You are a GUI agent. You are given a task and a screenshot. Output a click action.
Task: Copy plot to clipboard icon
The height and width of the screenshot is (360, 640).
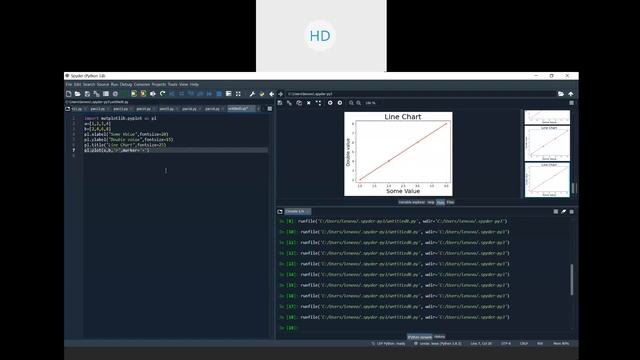[299, 103]
